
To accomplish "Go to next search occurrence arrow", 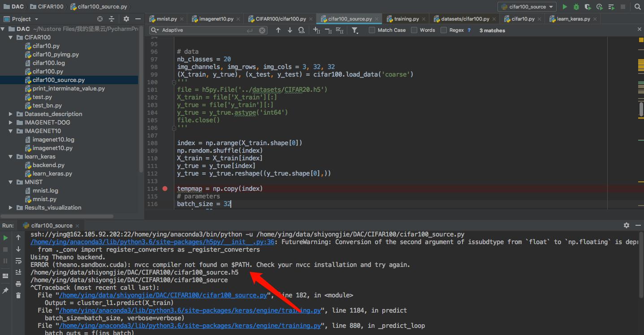I will tap(290, 30).
